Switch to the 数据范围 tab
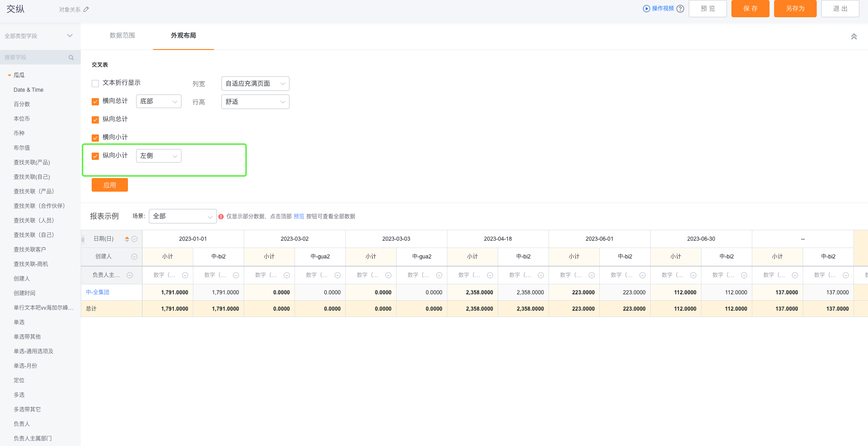The image size is (868, 446). click(122, 35)
